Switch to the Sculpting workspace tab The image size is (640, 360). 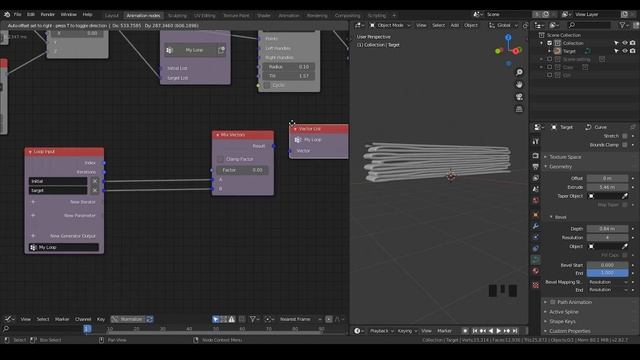click(x=177, y=16)
